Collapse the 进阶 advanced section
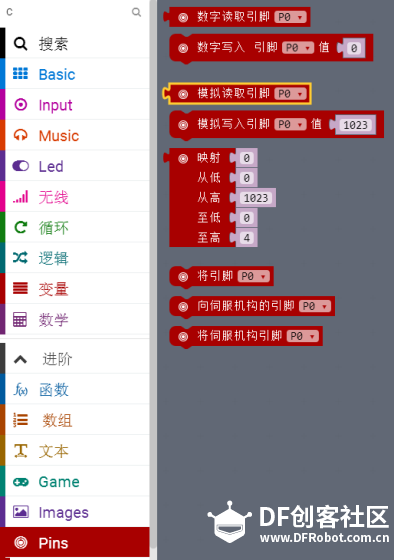This screenshot has height=560, width=395. (x=75, y=359)
